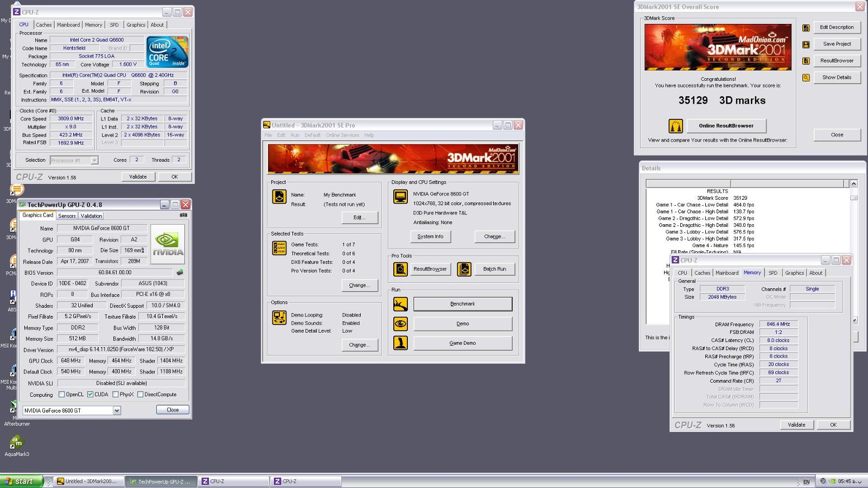Viewport: 868px width, 488px height.
Task: Open the Edit menu in 3DMark2001
Action: pos(281,135)
